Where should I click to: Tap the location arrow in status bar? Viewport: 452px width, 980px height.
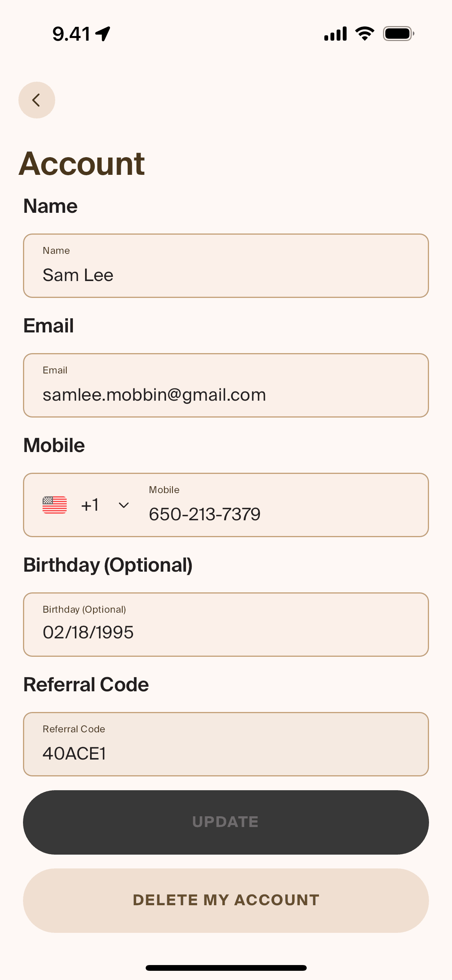tap(103, 34)
